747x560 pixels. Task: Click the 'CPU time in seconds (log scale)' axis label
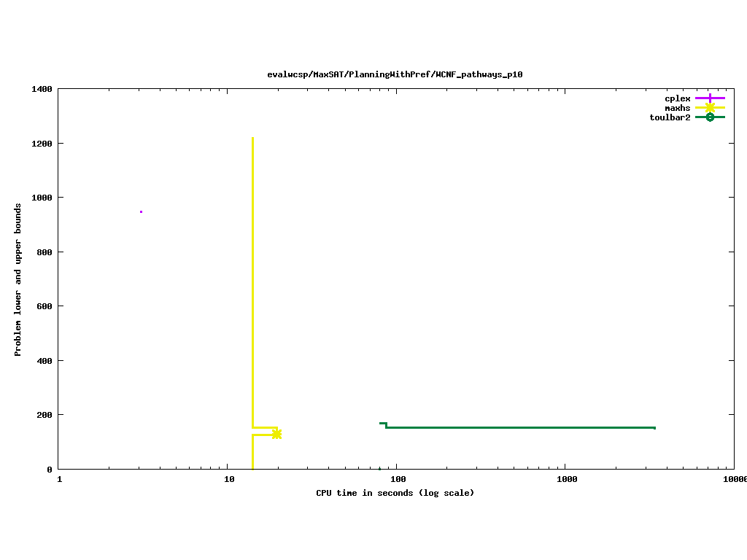click(x=395, y=493)
